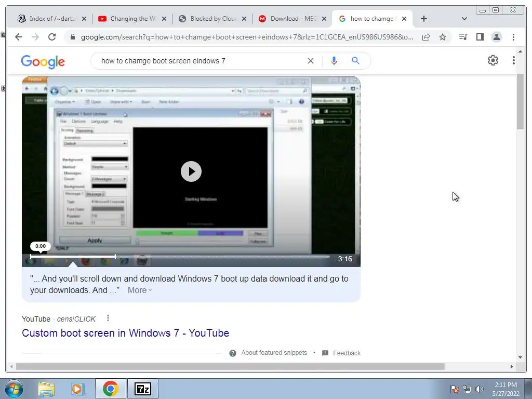Open Google quick settings gear
The height and width of the screenshot is (399, 532).
point(493,60)
